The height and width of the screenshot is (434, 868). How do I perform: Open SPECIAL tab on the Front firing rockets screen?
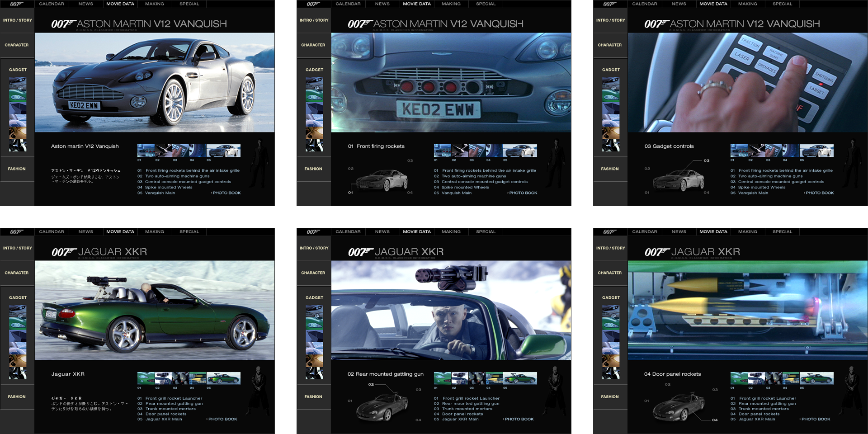pos(486,4)
